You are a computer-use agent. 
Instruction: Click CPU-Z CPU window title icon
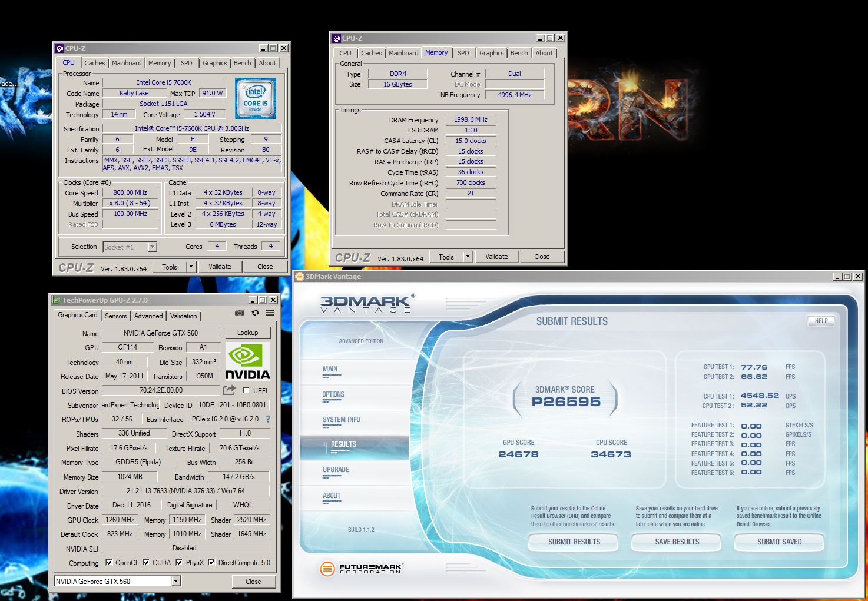coord(59,48)
